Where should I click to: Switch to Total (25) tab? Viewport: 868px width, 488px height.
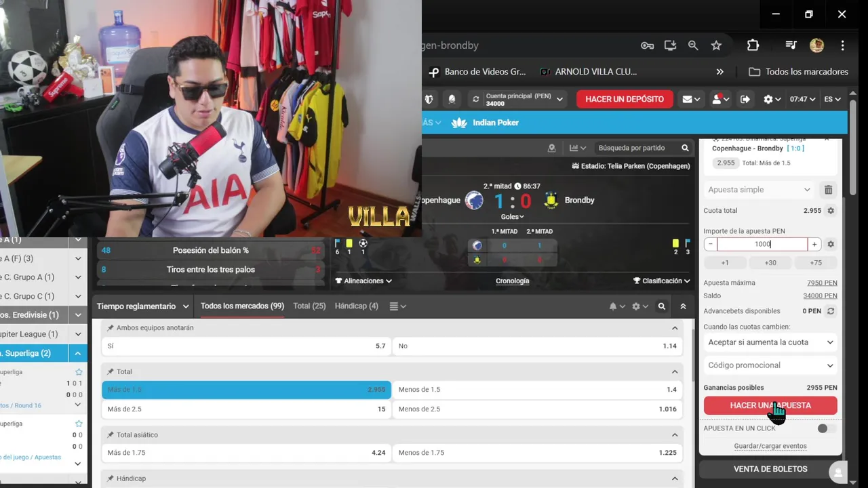309,306
